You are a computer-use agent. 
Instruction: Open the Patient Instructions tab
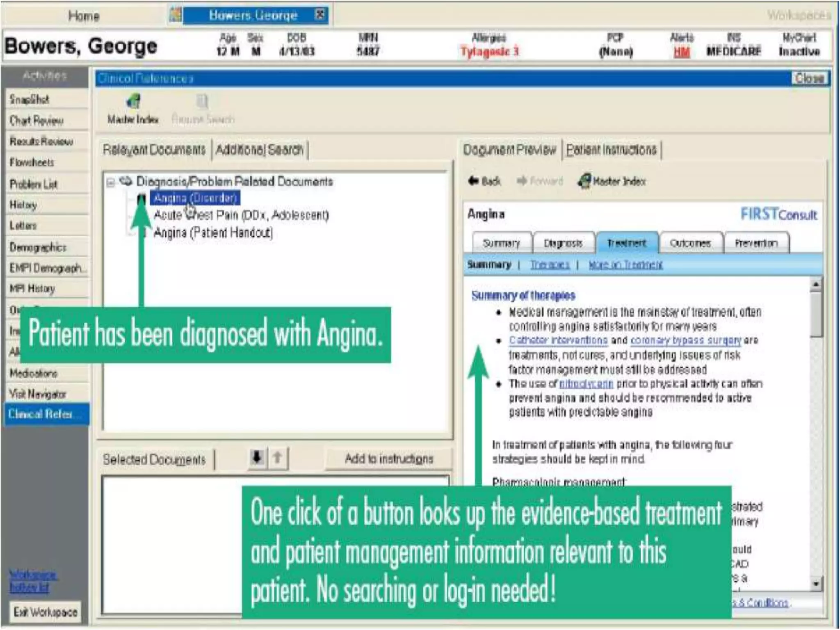[x=611, y=150]
